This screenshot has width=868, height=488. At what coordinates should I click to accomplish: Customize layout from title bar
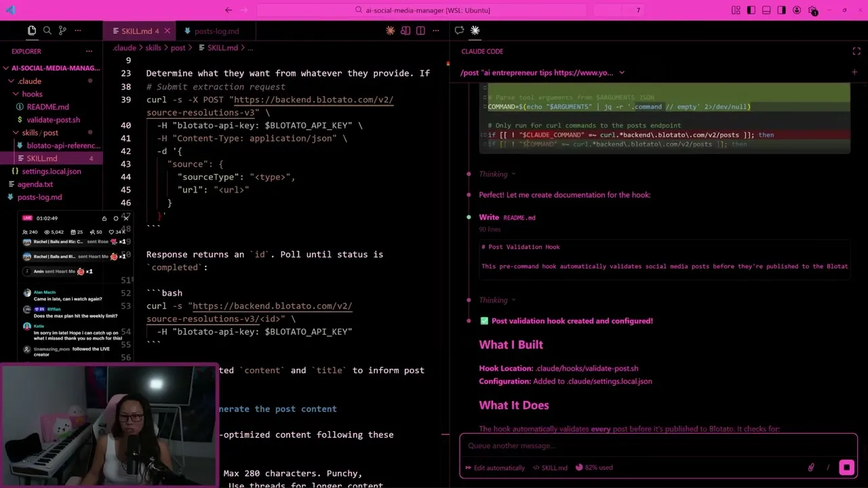click(x=736, y=10)
